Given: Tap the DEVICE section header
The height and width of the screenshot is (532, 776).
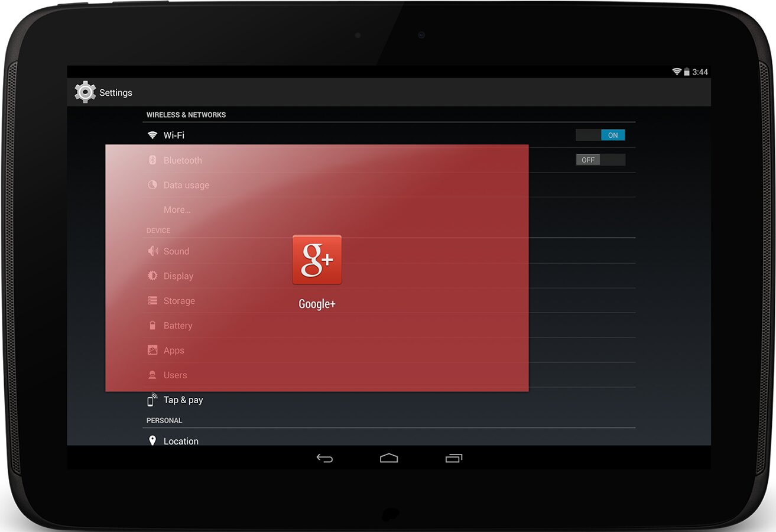Looking at the screenshot, I should 158,231.
